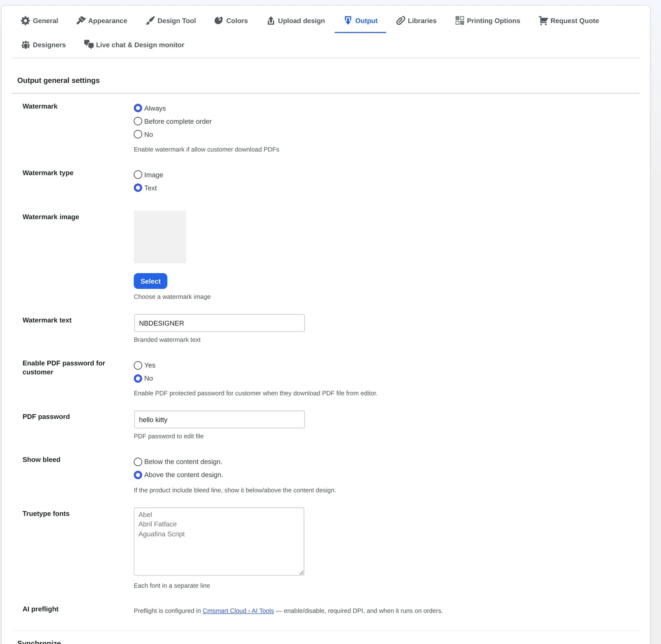
Task: Click the Design Tool brush icon
Action: pos(150,21)
